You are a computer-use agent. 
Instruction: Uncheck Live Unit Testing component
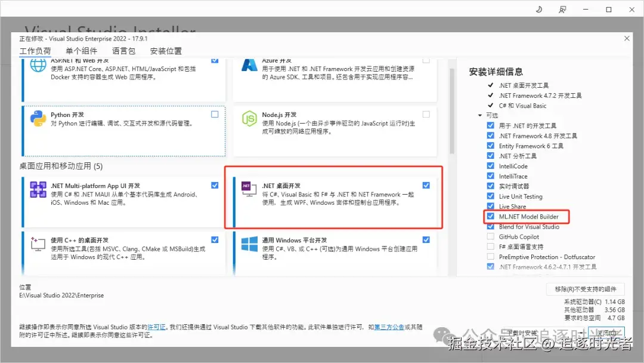coord(490,196)
